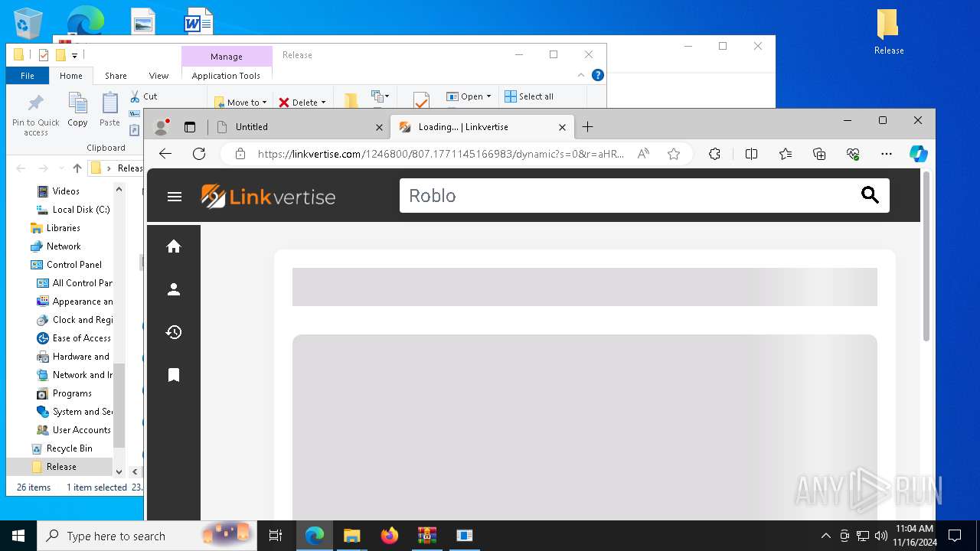980x551 pixels.
Task: Select the Share ribbon tab in Explorer
Action: coord(116,76)
